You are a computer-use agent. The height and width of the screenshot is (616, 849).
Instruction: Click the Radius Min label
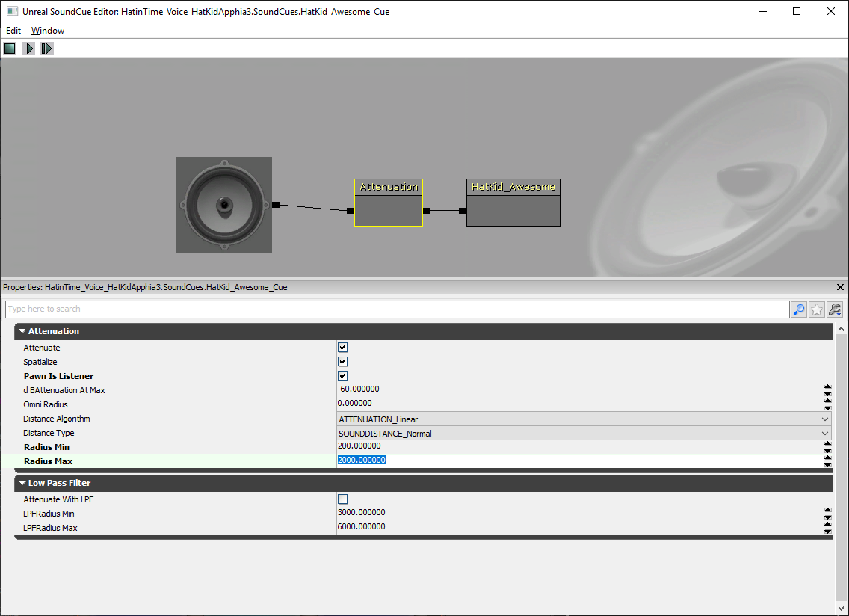click(x=46, y=447)
